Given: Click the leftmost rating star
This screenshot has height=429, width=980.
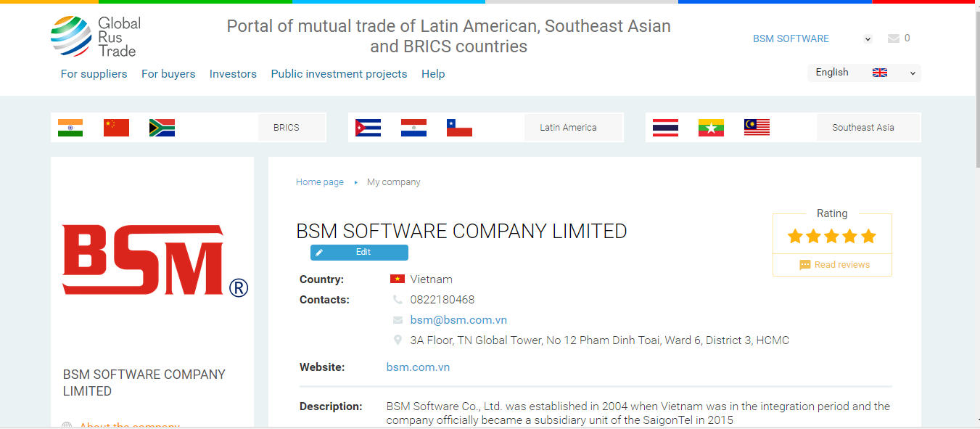Looking at the screenshot, I should 796,236.
